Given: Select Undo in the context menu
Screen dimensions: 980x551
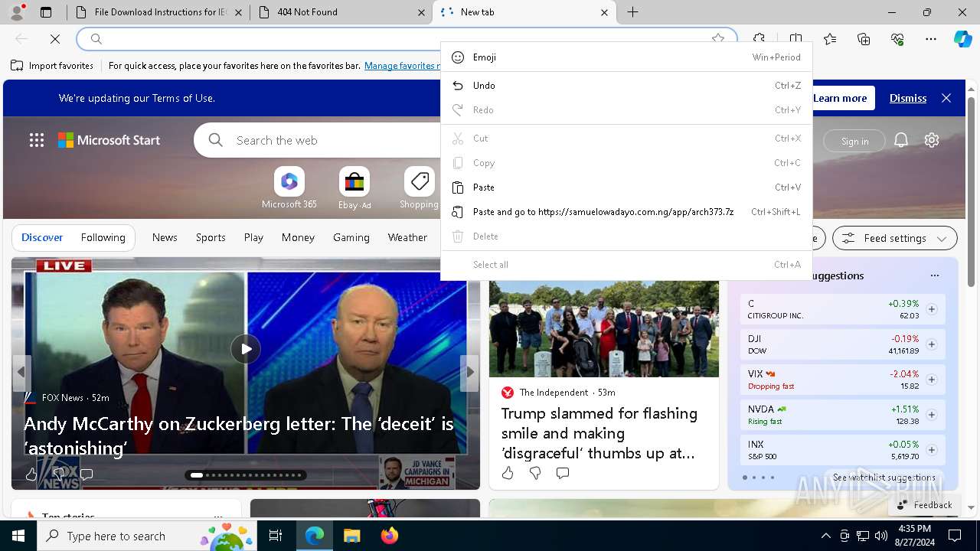Looking at the screenshot, I should click(x=626, y=86).
